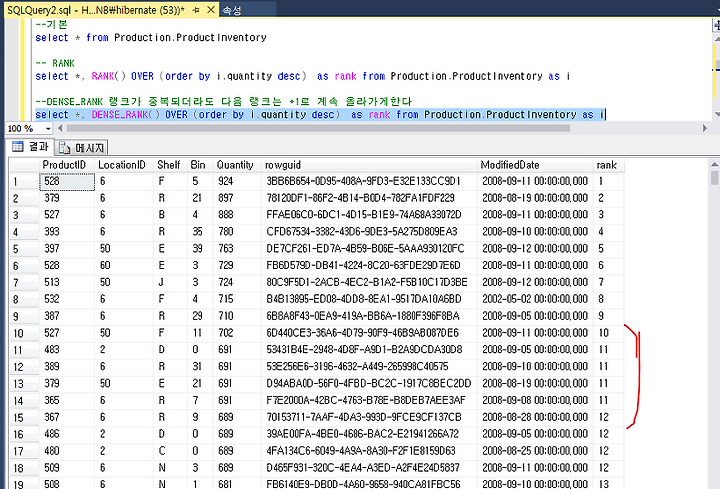Select the Shelf column header
Image resolution: width=720 pixels, height=489 pixels.
tap(170, 165)
